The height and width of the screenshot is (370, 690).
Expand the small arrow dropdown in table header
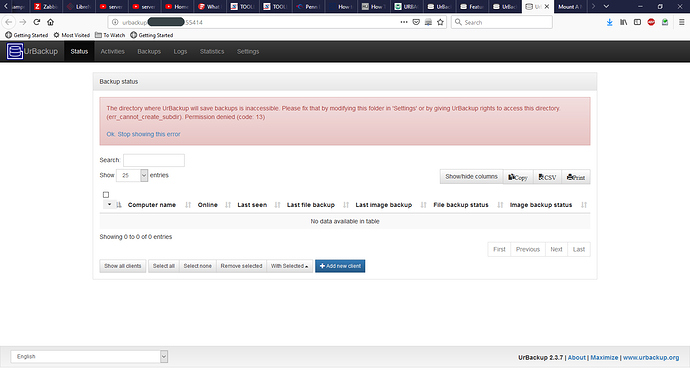(109, 205)
